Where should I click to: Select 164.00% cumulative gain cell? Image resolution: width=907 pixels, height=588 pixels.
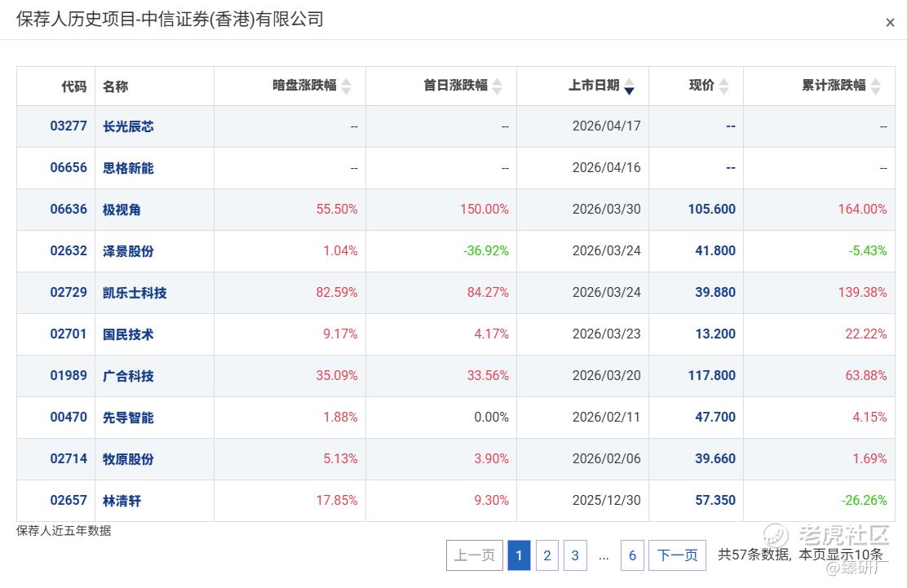(862, 210)
